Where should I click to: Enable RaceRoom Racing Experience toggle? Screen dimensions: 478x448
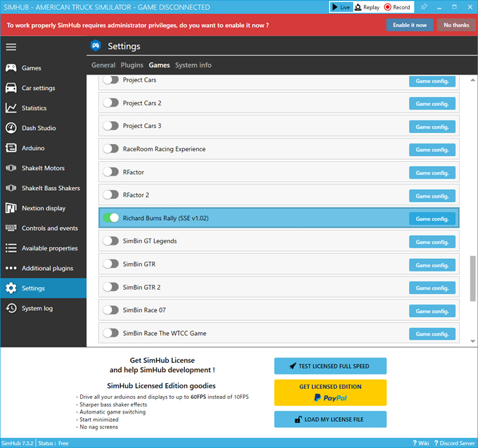[110, 149]
